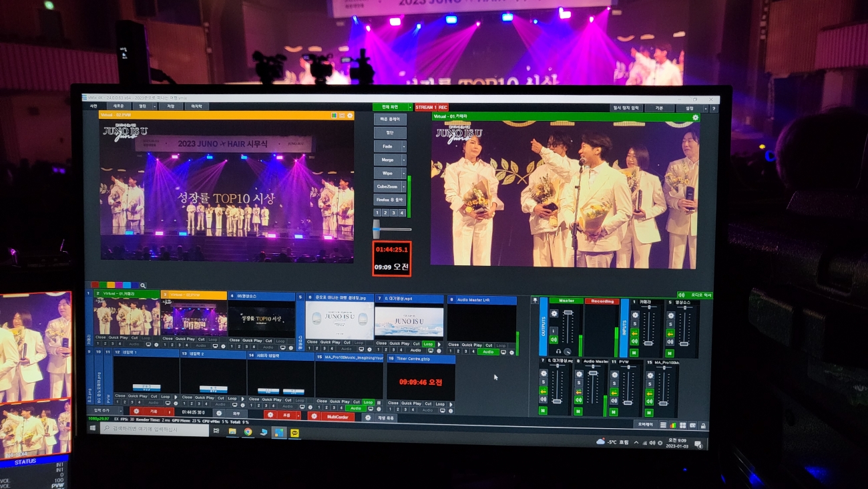Open Chrome from the taskbar
The height and width of the screenshot is (489, 868).
(248, 432)
